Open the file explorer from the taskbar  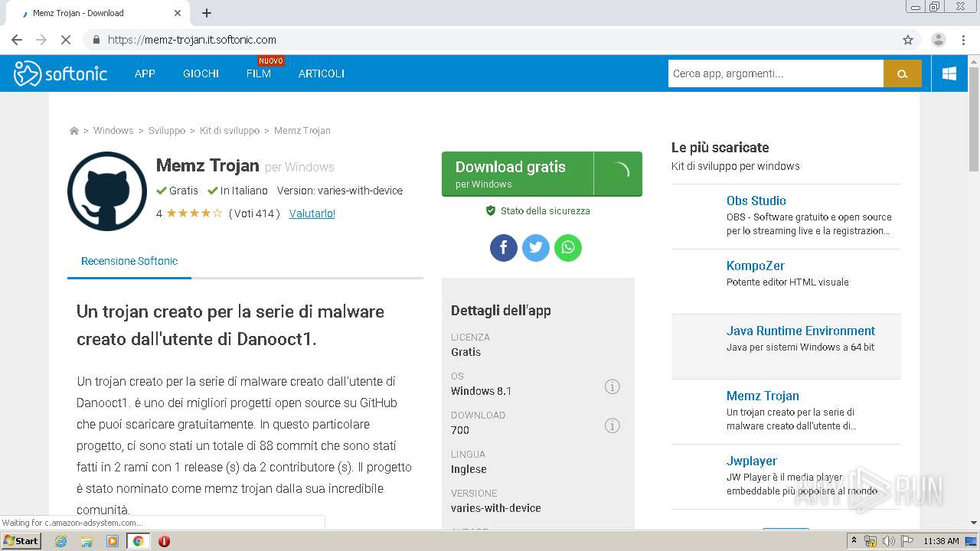[87, 541]
